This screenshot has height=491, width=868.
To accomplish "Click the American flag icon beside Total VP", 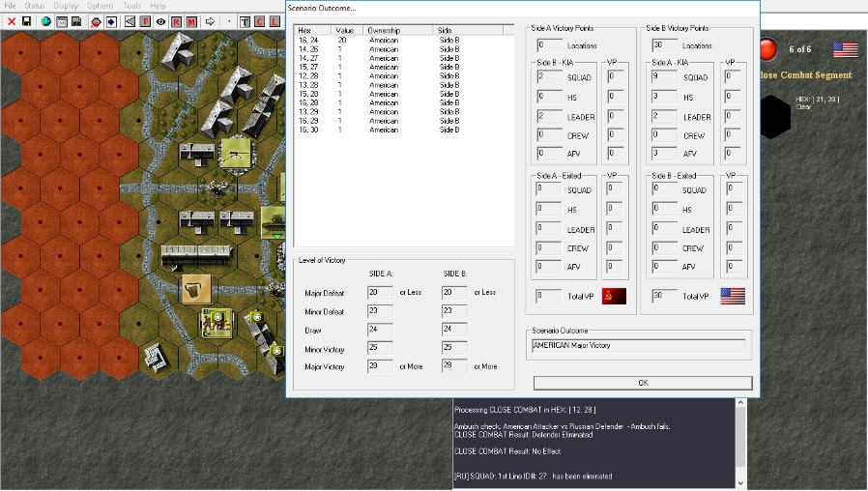I will click(733, 296).
